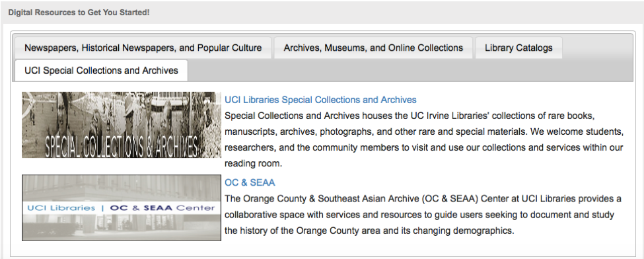This screenshot has height=259, width=644.
Task: Open the Newspapers, Historical Newspapers, and Popular Culture tab
Action: (143, 48)
